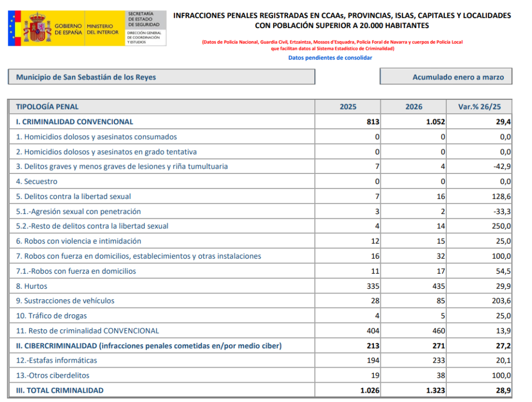
Task: Select the '8. Hurtos' row label
Action: [32, 286]
